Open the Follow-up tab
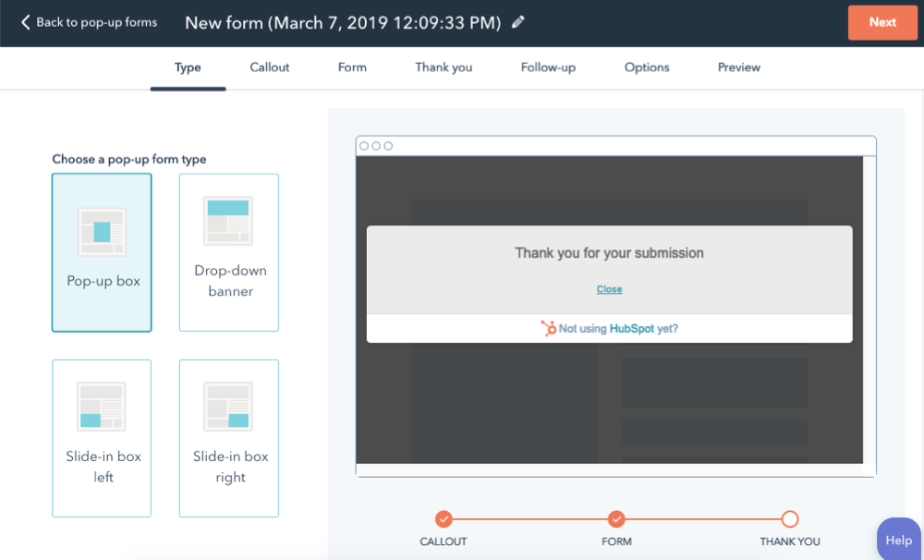 click(548, 67)
